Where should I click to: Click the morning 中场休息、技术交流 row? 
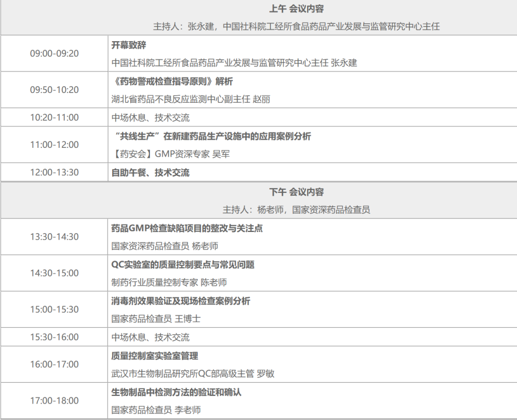(151, 118)
